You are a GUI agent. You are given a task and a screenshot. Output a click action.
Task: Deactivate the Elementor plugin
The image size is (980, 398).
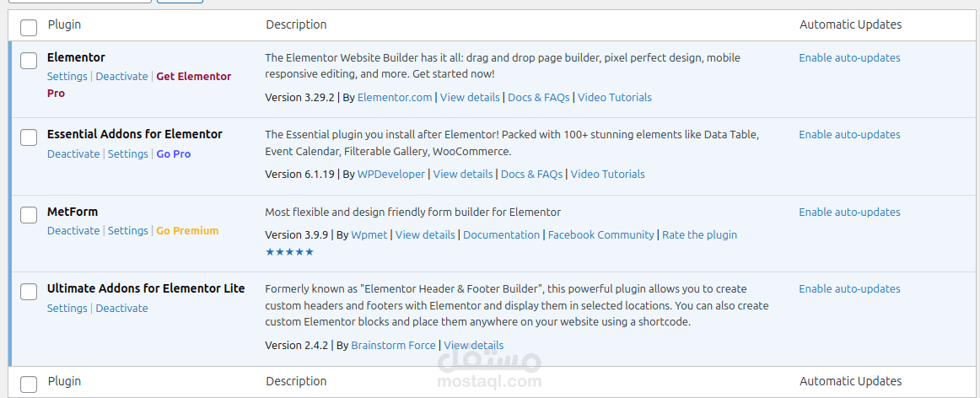click(122, 76)
